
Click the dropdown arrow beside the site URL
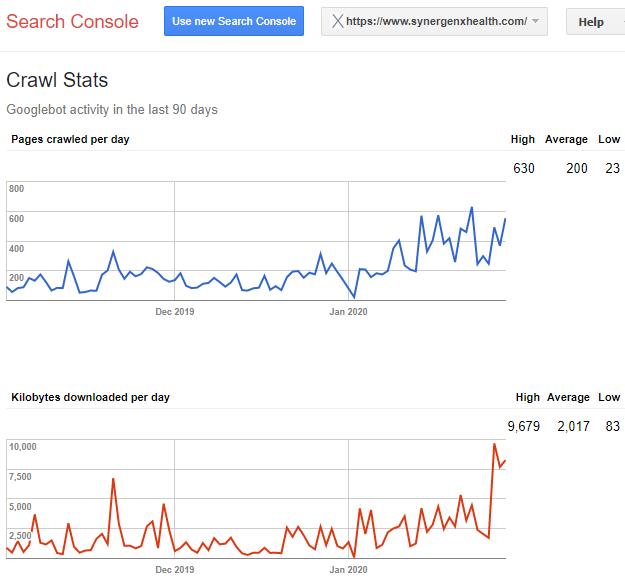(x=536, y=21)
